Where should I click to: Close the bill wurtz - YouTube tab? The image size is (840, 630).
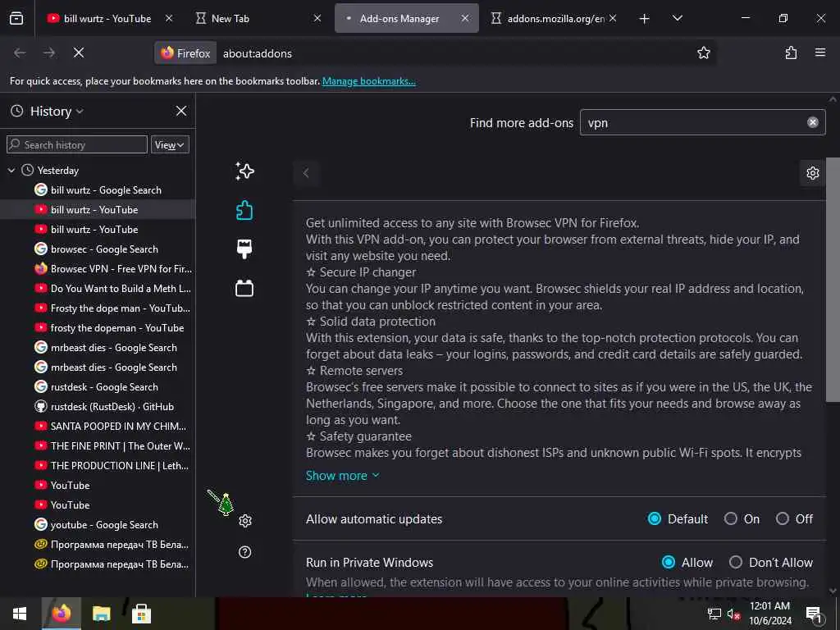click(169, 19)
